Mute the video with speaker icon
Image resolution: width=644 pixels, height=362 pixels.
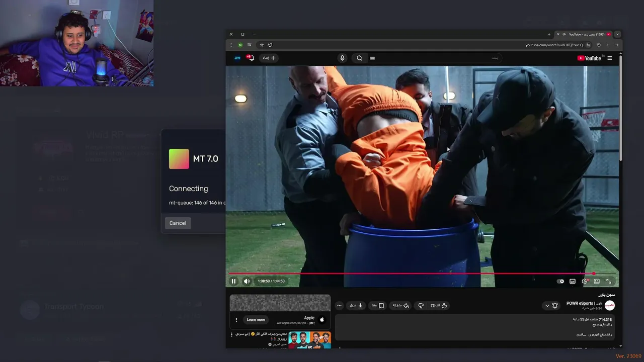247,281
